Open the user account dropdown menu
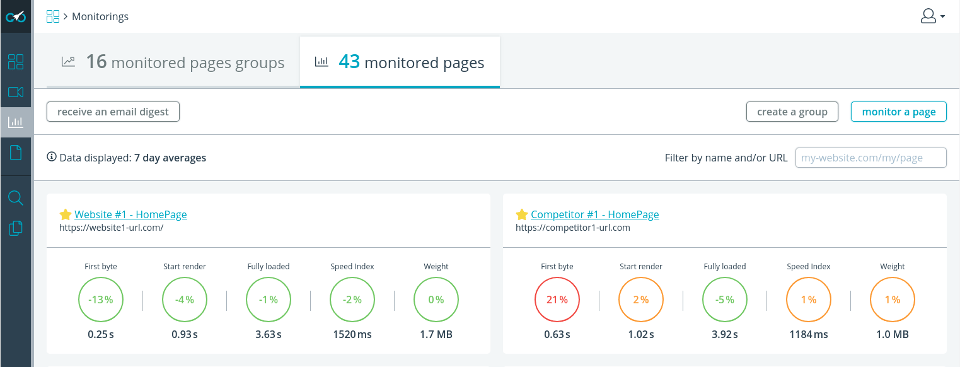The width and height of the screenshot is (960, 367). pos(932,17)
